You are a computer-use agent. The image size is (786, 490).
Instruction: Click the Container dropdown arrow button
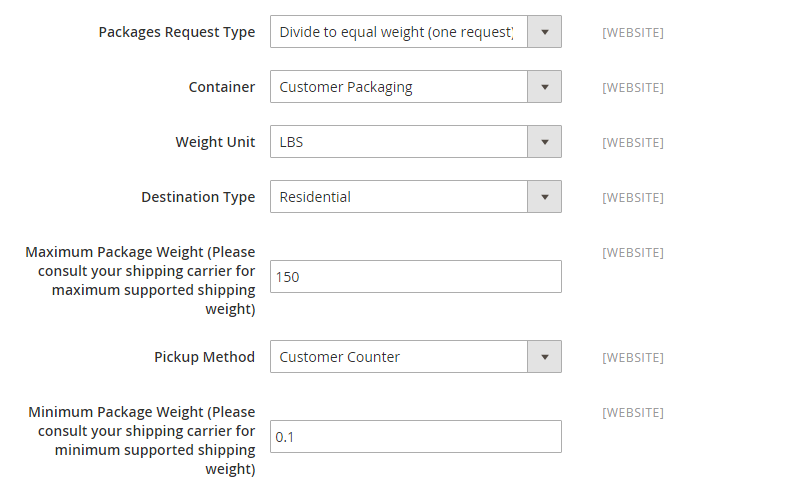coord(544,87)
